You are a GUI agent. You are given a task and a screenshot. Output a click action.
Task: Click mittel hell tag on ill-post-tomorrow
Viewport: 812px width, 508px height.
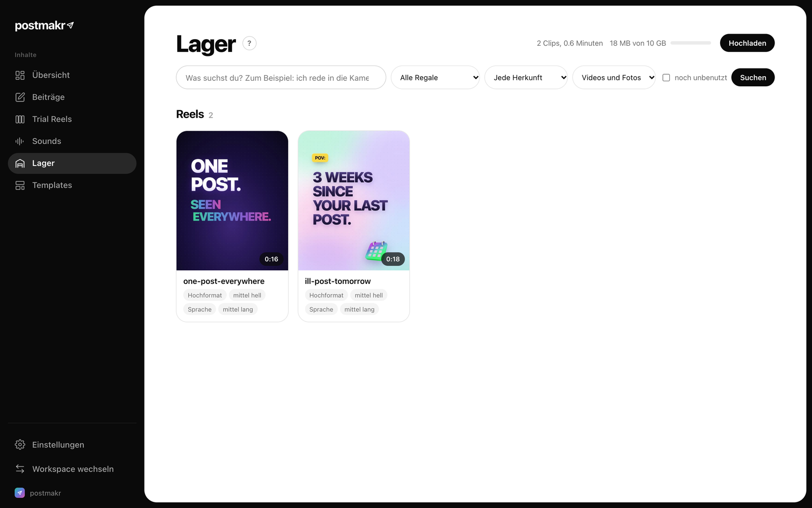coord(369,295)
